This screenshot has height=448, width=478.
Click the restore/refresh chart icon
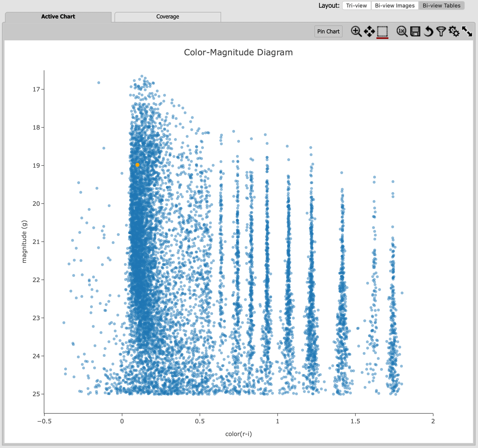click(x=424, y=32)
